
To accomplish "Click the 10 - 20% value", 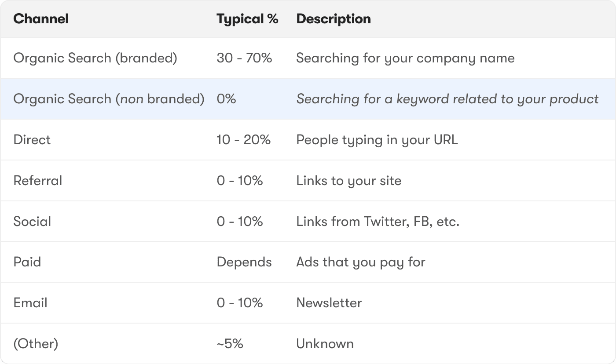I will pyautogui.click(x=243, y=140).
